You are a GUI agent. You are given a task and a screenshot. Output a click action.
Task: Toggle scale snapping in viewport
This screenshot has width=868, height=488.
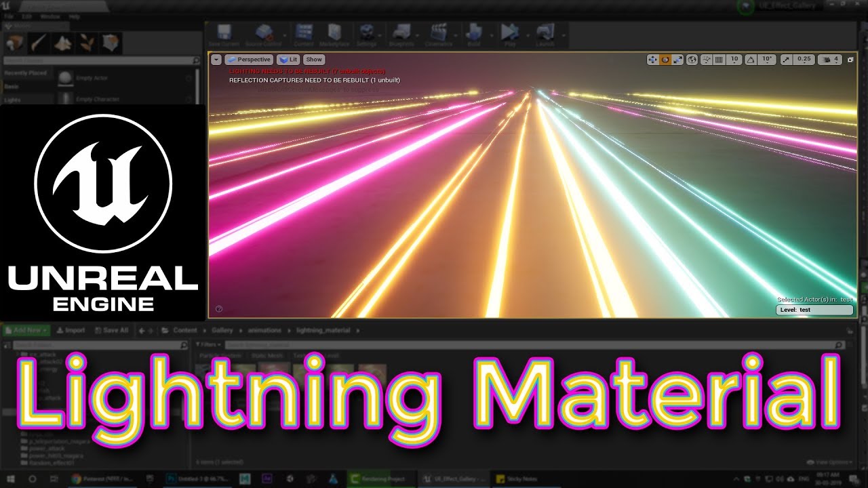pos(786,60)
